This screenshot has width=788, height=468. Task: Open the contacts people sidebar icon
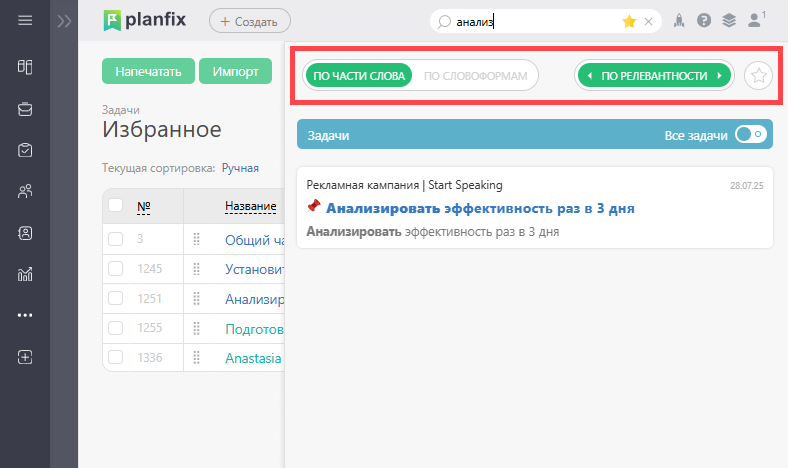[25, 191]
